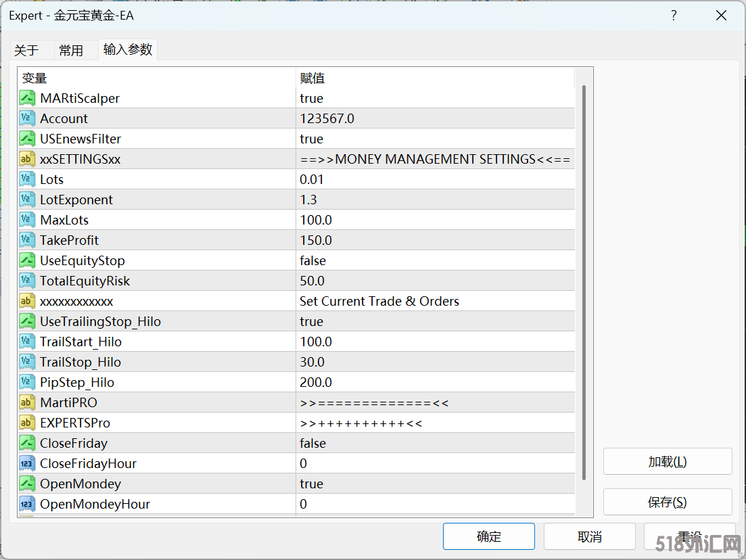
Task: Click the OpenMondey boolean icon
Action: [x=27, y=484]
